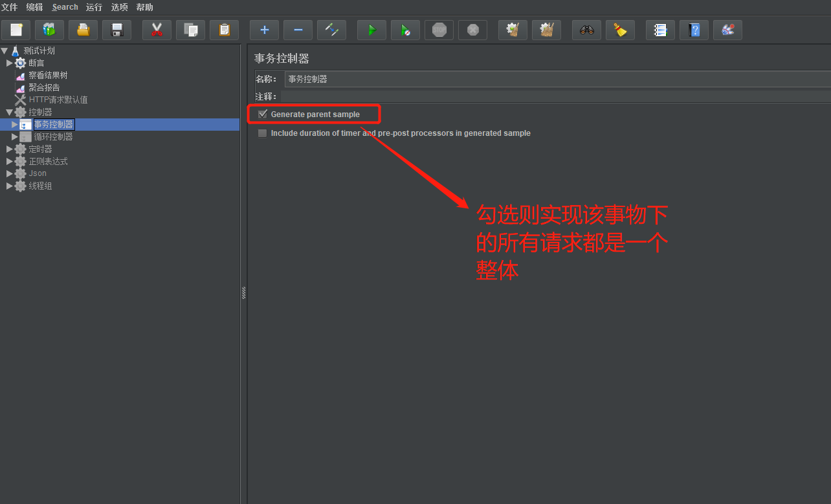
Task: Enable Include duration of timer checkbox
Action: [263, 133]
